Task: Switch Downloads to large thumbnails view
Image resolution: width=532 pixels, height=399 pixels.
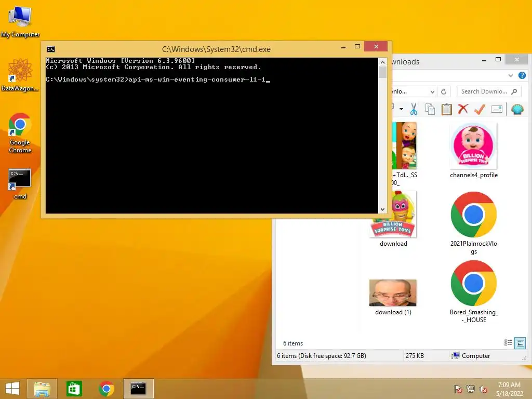Action: pos(520,343)
